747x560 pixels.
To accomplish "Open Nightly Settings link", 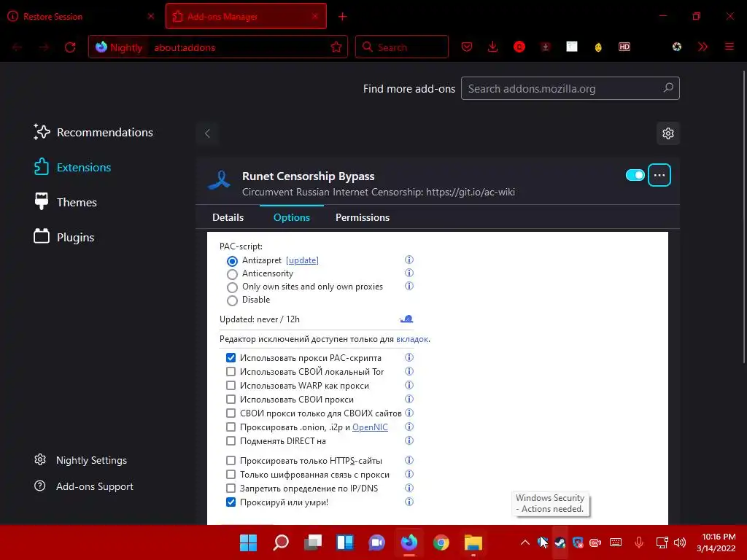I will pyautogui.click(x=80, y=460).
